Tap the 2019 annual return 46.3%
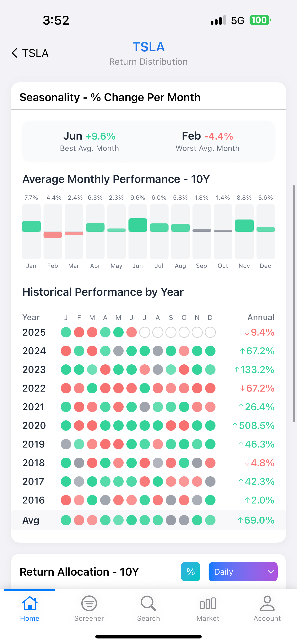297x644 pixels. click(x=256, y=444)
